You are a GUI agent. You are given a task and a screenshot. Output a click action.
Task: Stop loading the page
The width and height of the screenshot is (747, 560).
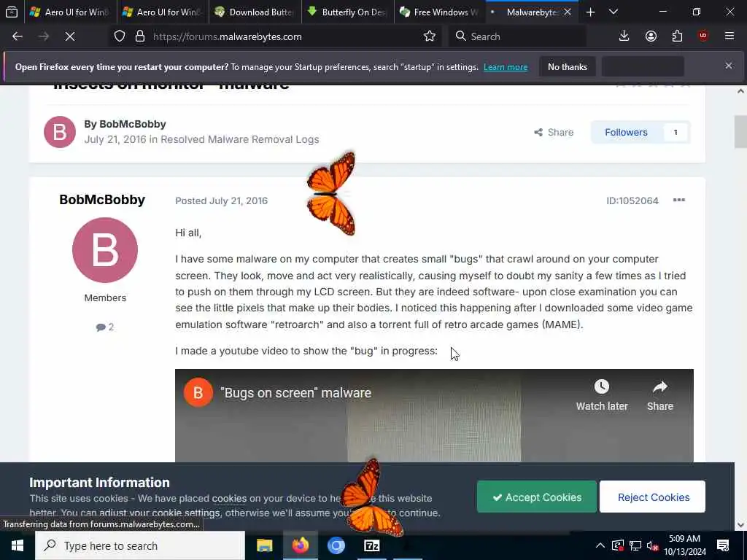click(x=70, y=36)
